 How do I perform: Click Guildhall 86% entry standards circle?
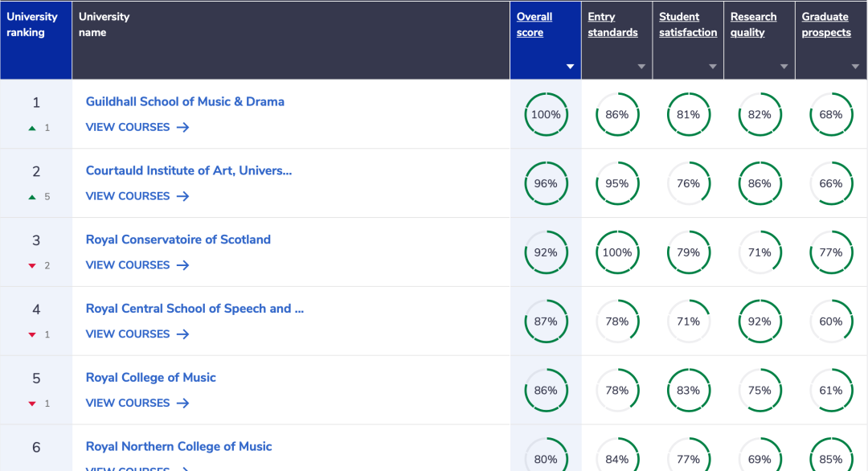617,115
